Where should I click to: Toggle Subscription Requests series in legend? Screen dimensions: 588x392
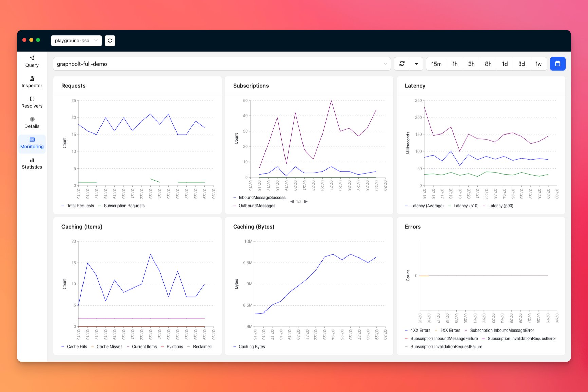[122, 206]
